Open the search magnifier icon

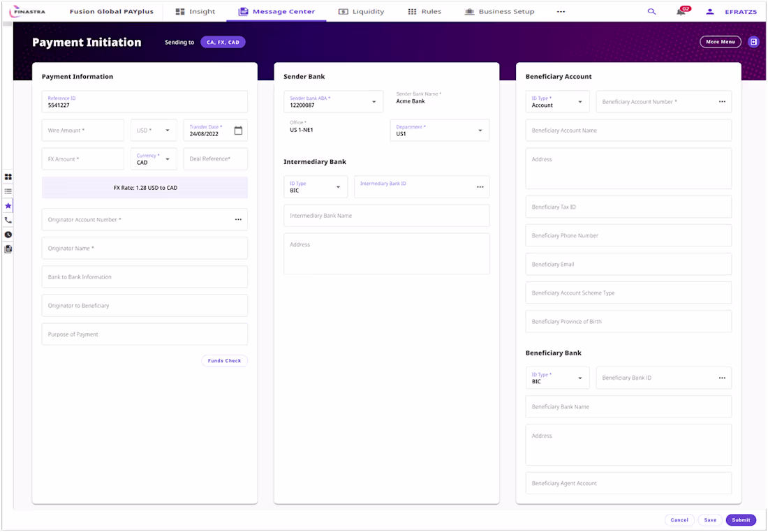[x=651, y=11]
